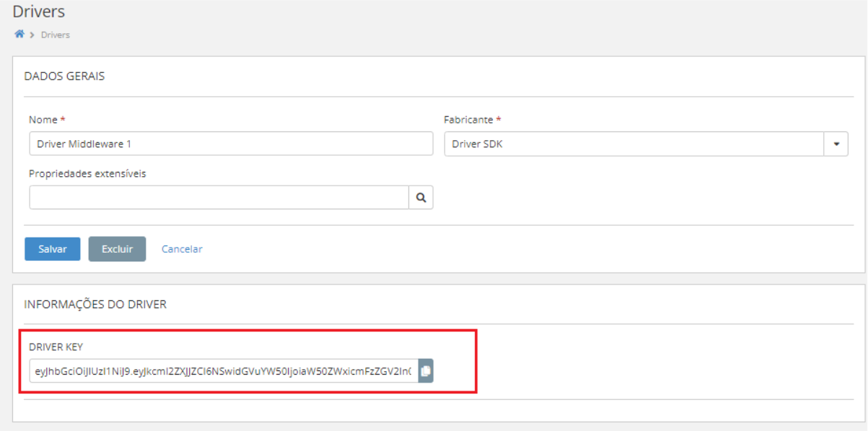Click the home icon in the breadcrumb
Screen dimensions: 868x431
pos(19,34)
